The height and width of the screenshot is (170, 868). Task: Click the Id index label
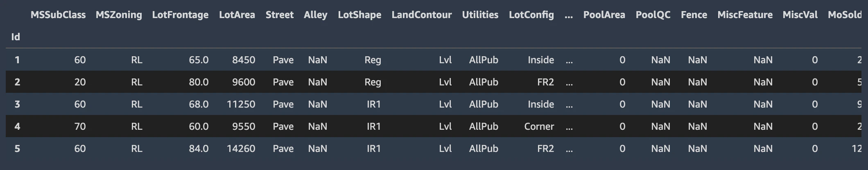[x=16, y=37]
